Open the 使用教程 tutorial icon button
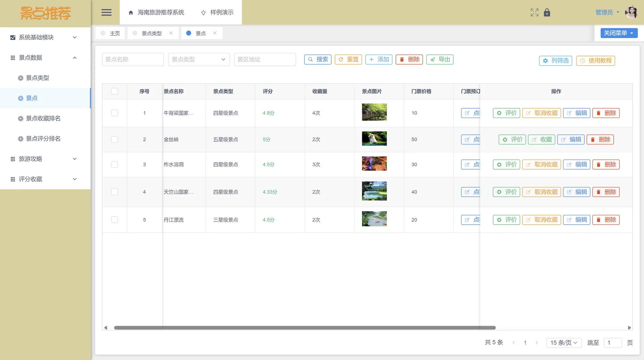644x360 pixels. tap(595, 61)
